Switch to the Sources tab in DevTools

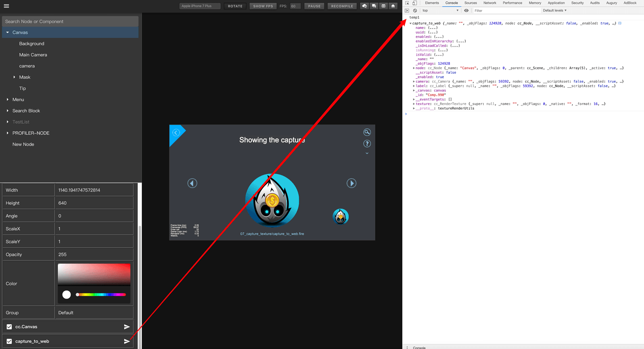(470, 3)
